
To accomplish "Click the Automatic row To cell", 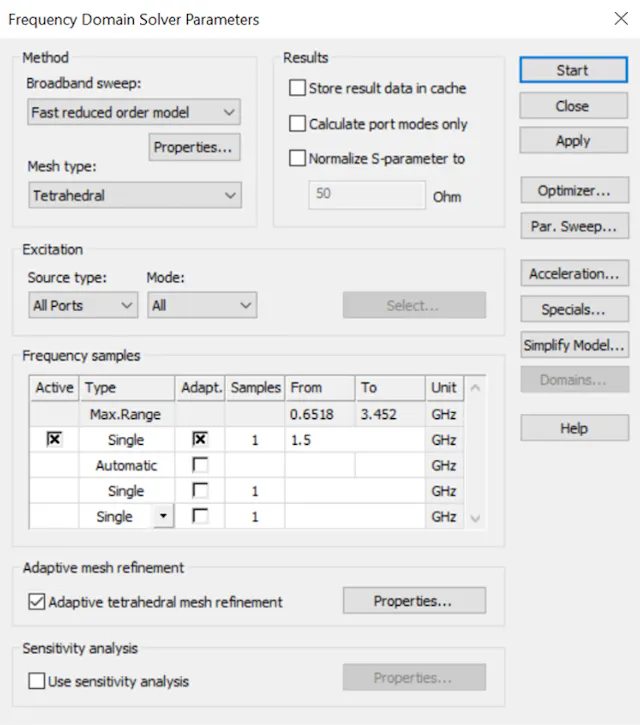I will [x=390, y=465].
